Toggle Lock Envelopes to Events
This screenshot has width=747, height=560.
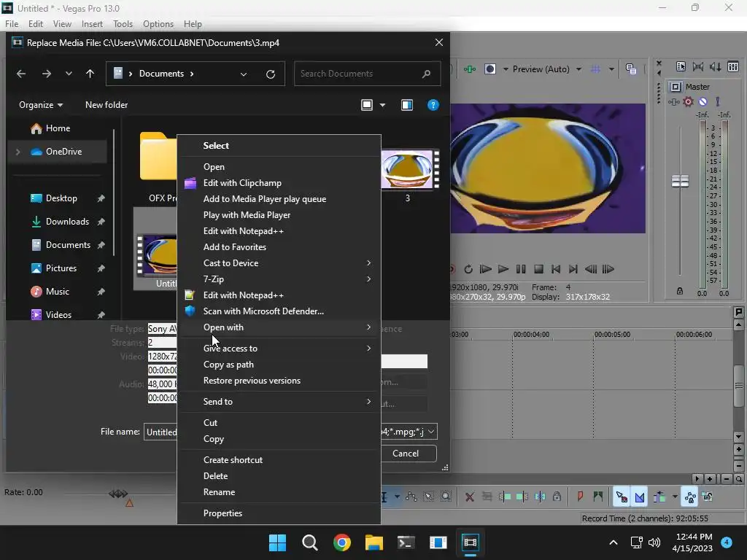(690, 497)
